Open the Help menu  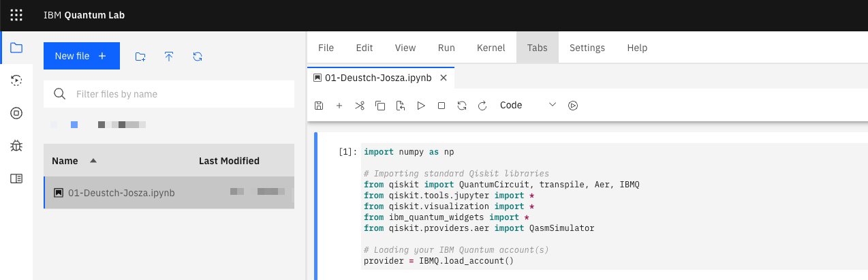click(637, 48)
